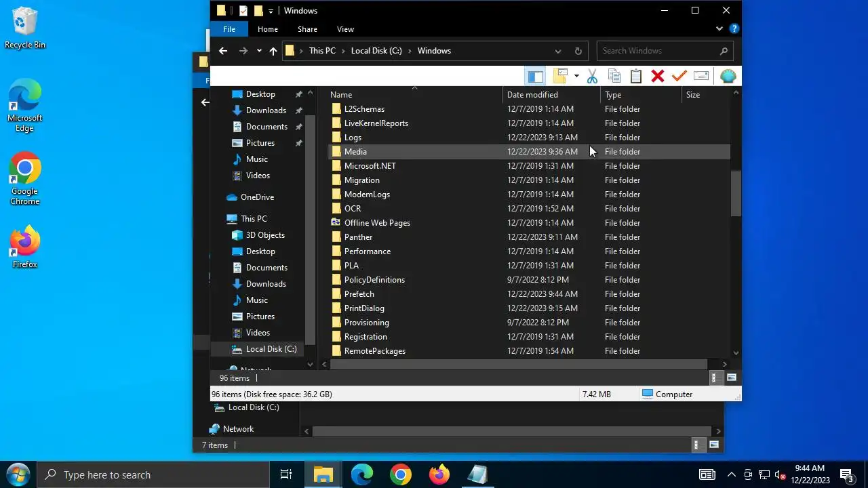
Task: Open the Customize Quick Access Toolbar dropdown
Action: click(x=271, y=11)
